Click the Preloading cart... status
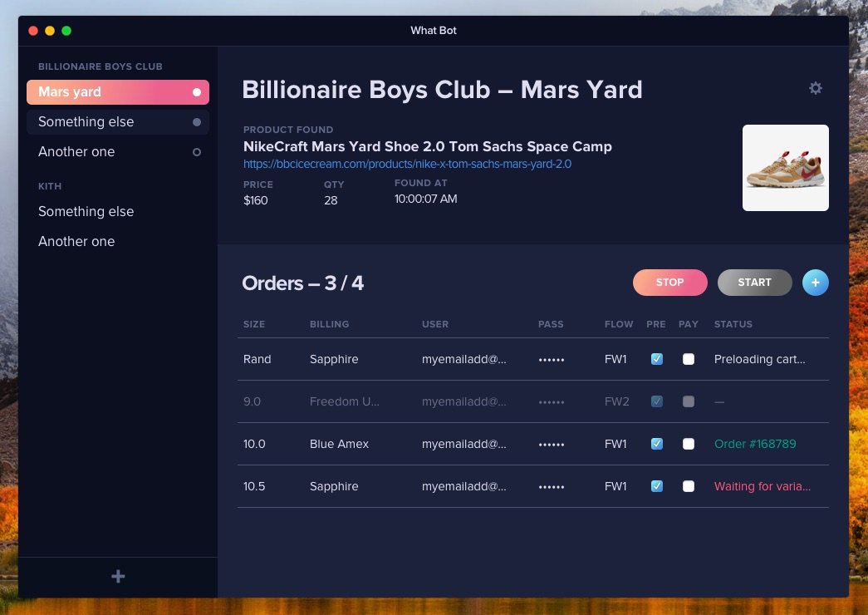Screen dimensions: 868x615 (x=759, y=359)
